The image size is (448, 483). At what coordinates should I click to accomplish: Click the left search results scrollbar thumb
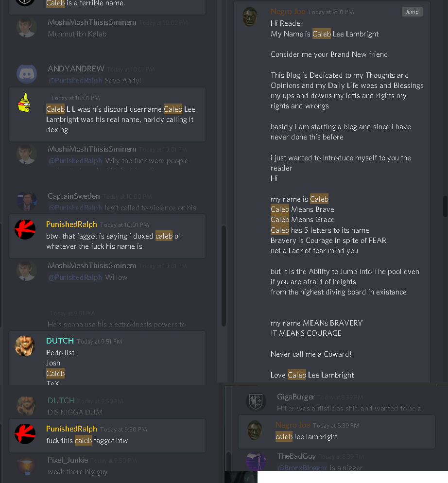pos(224,276)
